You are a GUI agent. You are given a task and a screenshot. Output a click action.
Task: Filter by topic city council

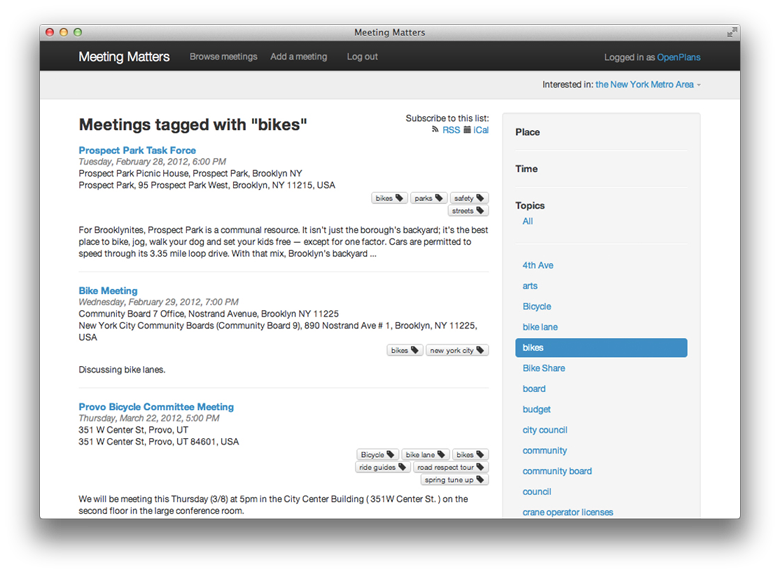545,430
